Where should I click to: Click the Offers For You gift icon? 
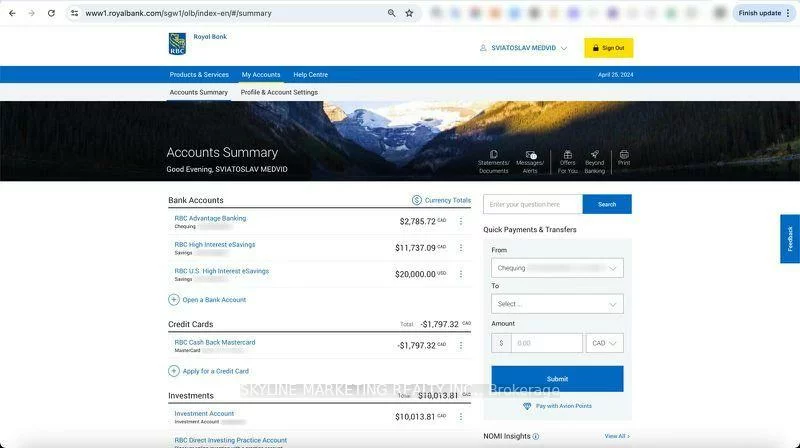567,162
